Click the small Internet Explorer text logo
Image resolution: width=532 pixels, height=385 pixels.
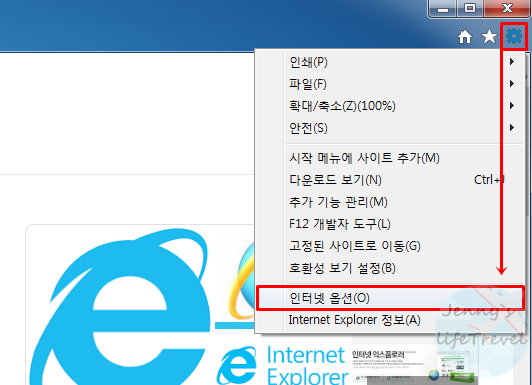click(283, 366)
